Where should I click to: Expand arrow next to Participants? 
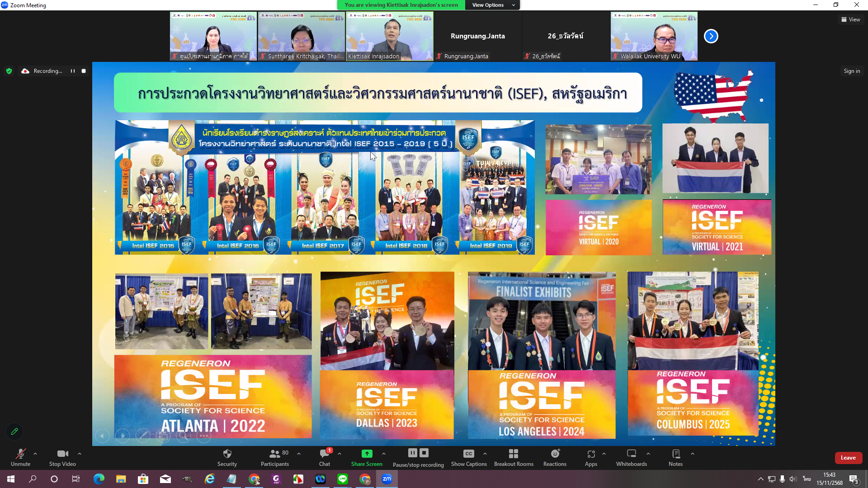coord(299,454)
